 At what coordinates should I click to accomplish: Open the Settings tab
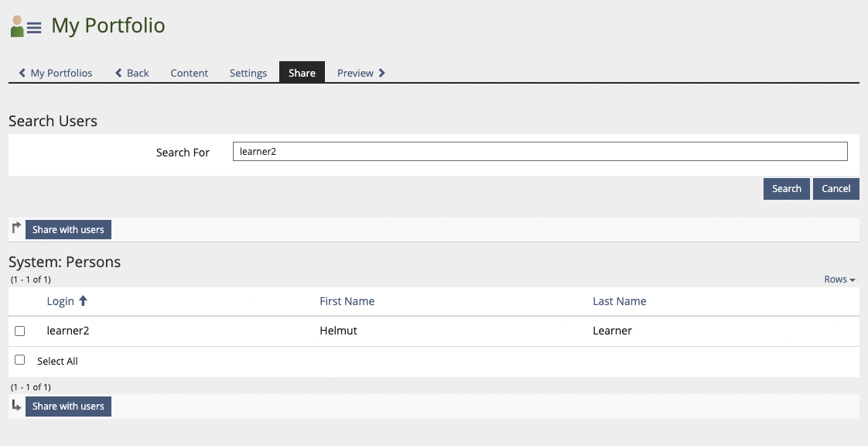tap(248, 73)
